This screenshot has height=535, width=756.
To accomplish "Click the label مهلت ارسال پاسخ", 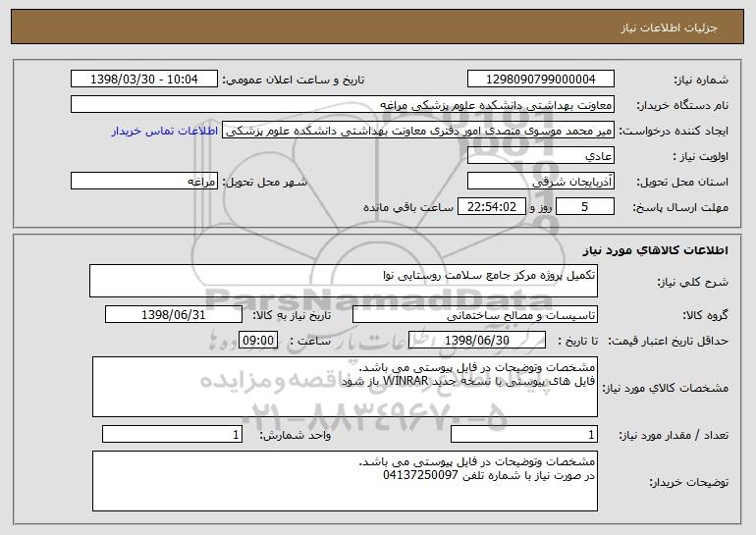I will [x=680, y=207].
